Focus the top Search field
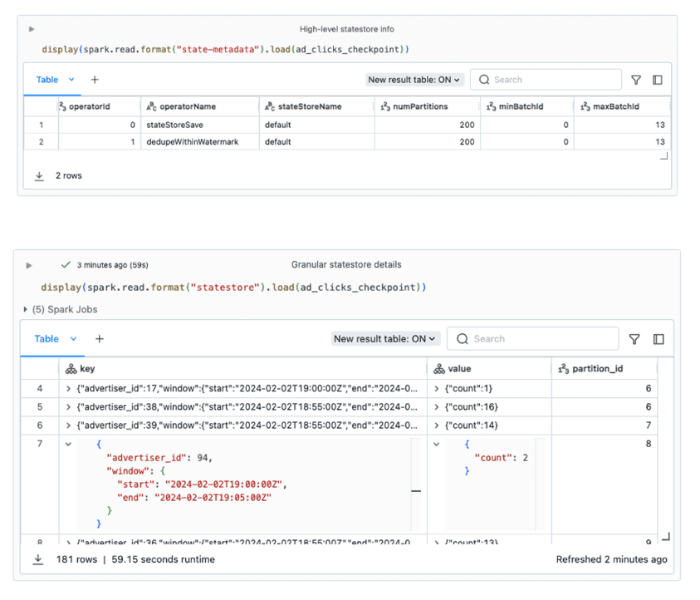This screenshot has height=600, width=700. 546,80
